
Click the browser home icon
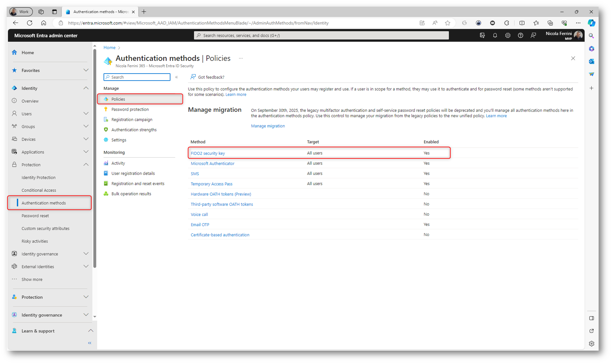[x=44, y=23]
